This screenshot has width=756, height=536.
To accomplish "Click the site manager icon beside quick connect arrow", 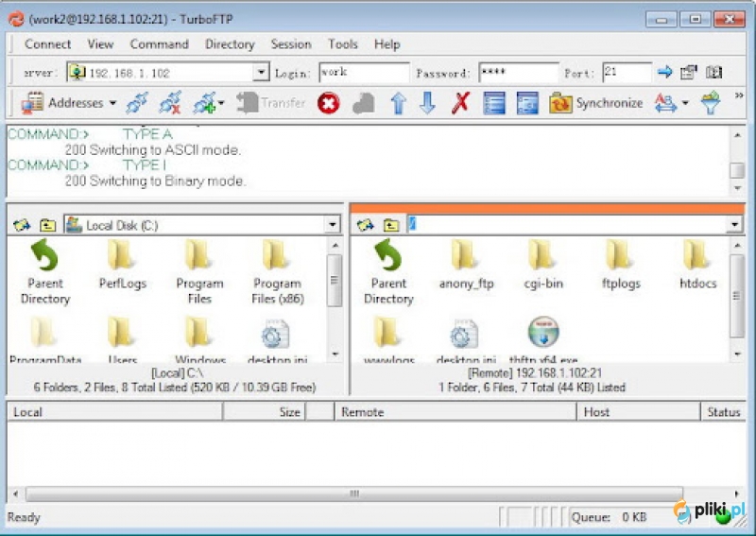I will point(689,73).
